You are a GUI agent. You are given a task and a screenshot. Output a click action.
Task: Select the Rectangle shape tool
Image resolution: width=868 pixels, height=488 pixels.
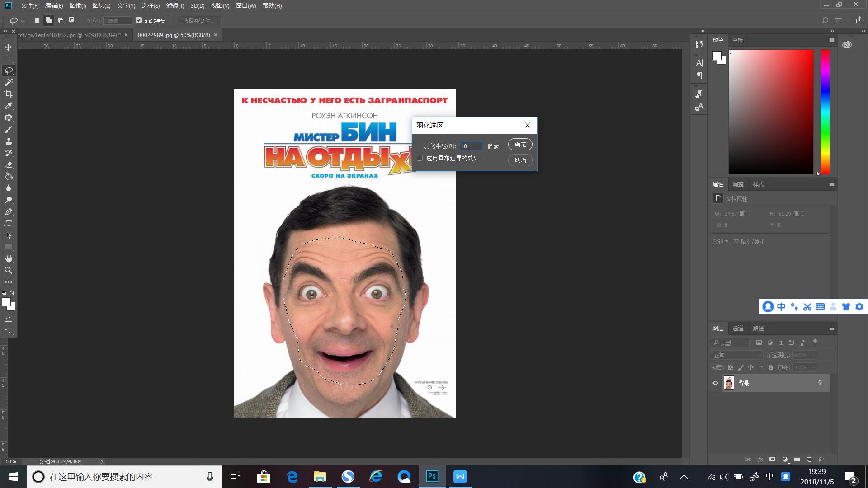click(9, 247)
